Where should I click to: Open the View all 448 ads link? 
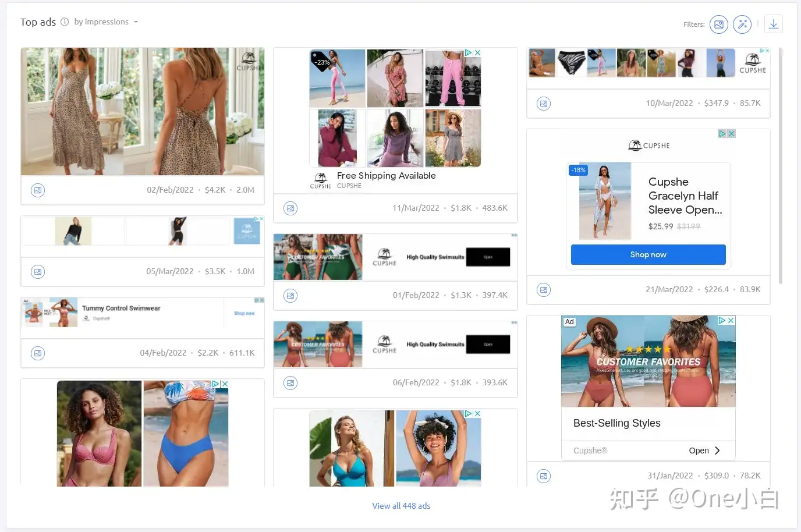click(x=402, y=506)
